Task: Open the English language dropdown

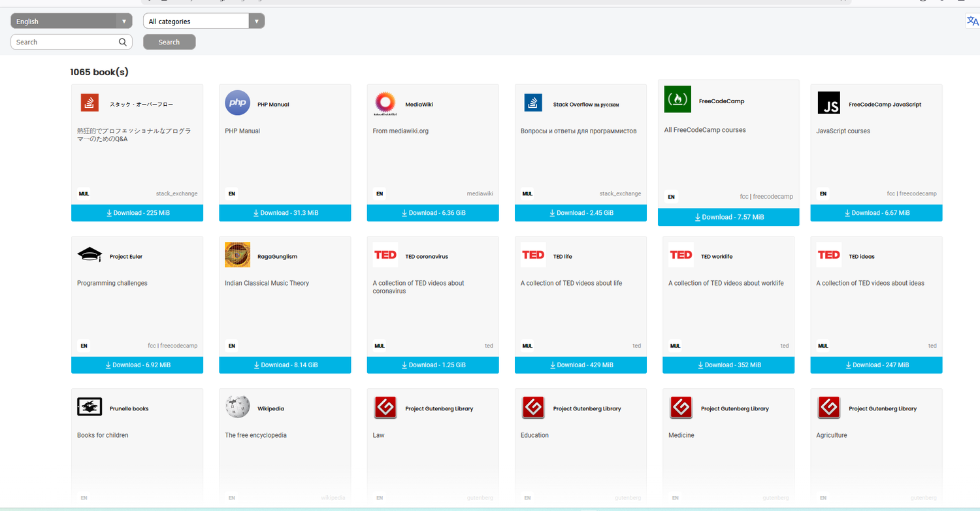Action: pyautogui.click(x=71, y=21)
